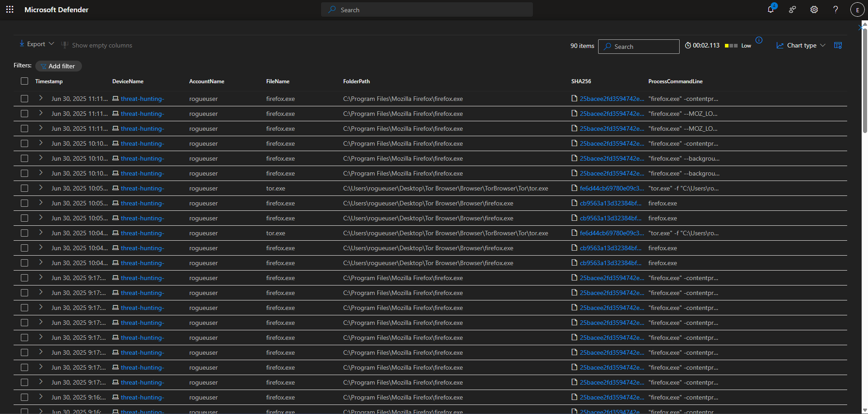This screenshot has width=868, height=414.
Task: Open the Chart type dropdown
Action: 801,46
